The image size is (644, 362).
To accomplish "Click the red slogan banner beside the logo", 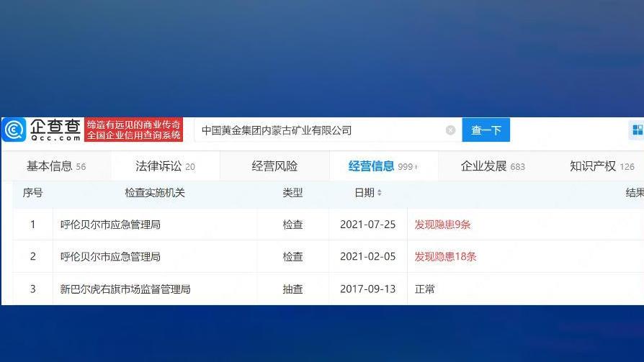I will [x=134, y=130].
